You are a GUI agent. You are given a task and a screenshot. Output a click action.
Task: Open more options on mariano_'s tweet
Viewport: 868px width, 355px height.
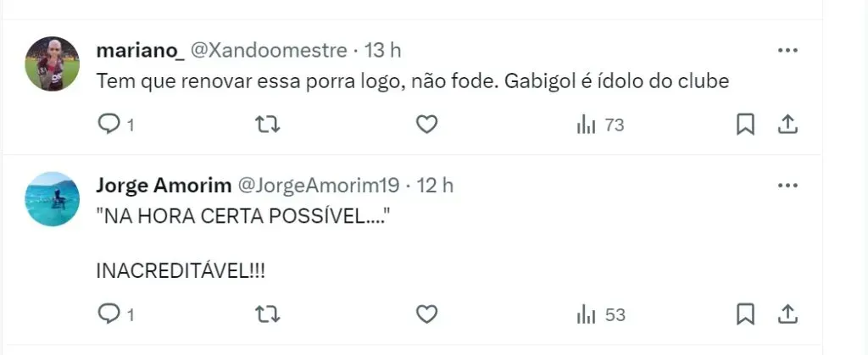tap(787, 50)
